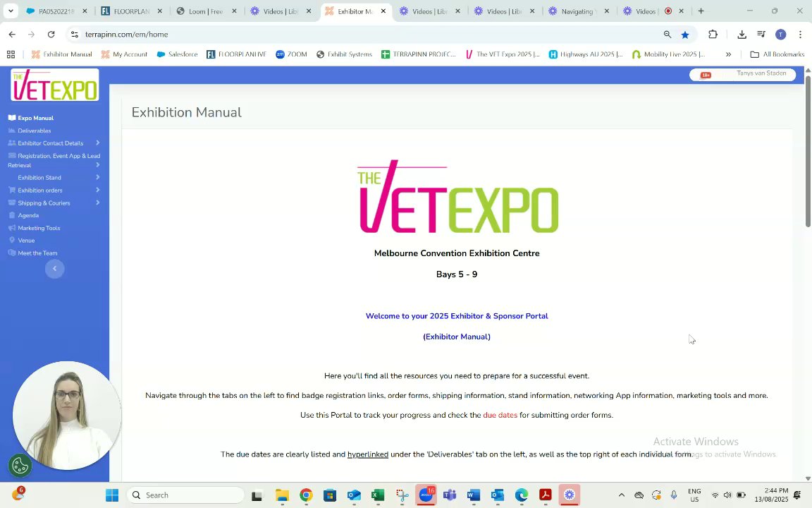The width and height of the screenshot is (812, 508).
Task: Open the zoom magnifier icon in address bar
Action: 668,34
